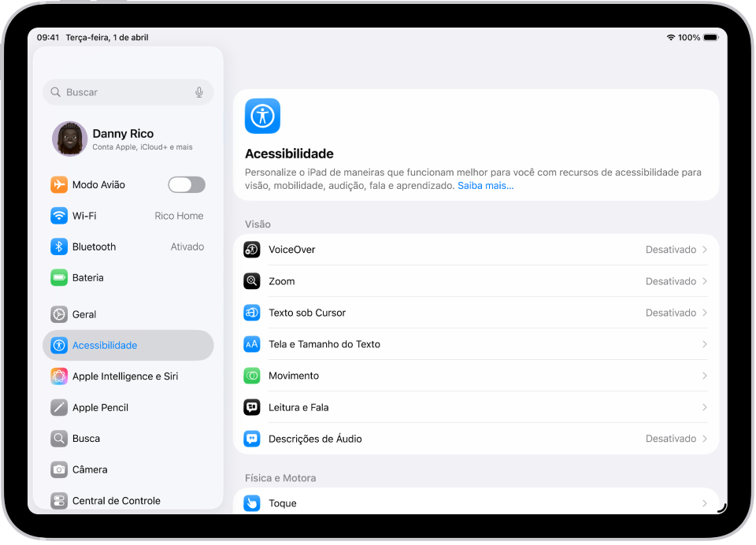The width and height of the screenshot is (756, 545).
Task: Click the green Bateria icon
Action: (59, 277)
